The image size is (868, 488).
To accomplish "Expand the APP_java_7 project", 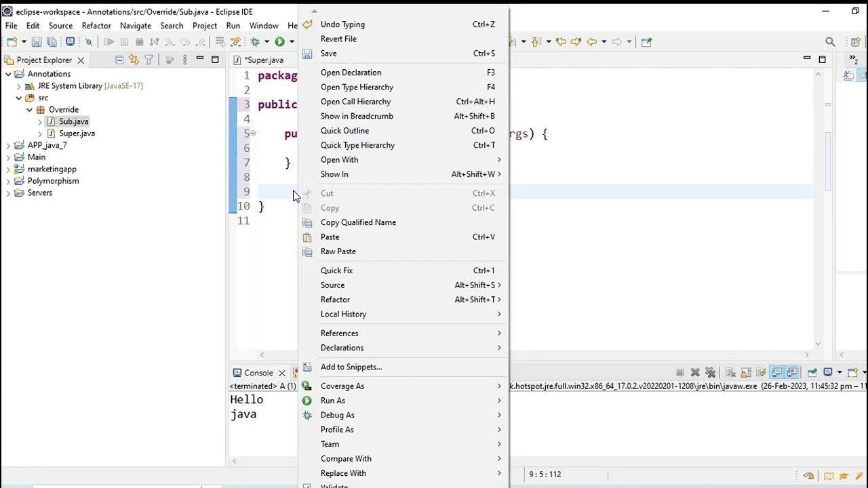I will (x=8, y=145).
